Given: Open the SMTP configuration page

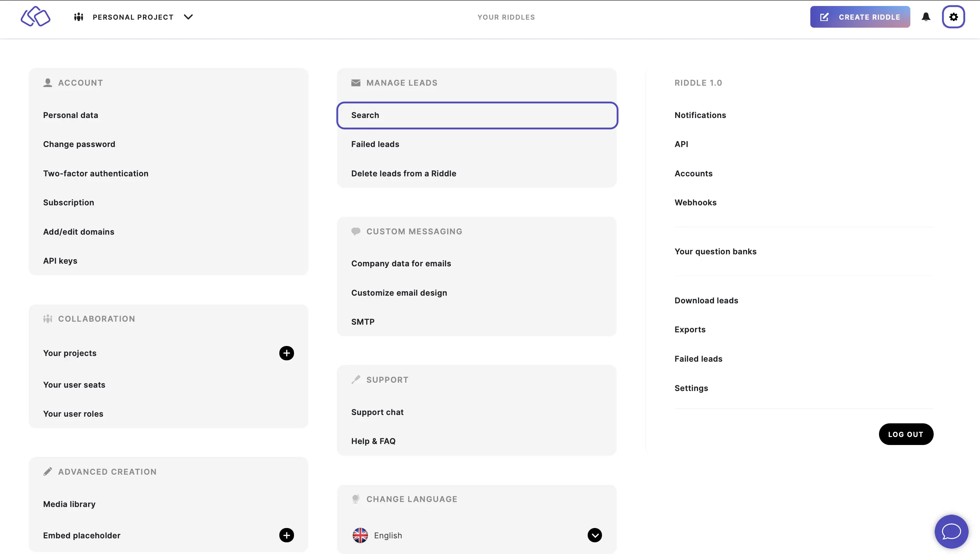Looking at the screenshot, I should coord(362,321).
